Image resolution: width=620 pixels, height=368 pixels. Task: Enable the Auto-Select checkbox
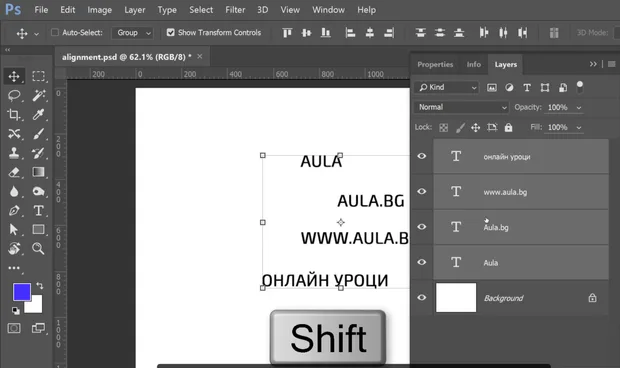click(x=55, y=32)
